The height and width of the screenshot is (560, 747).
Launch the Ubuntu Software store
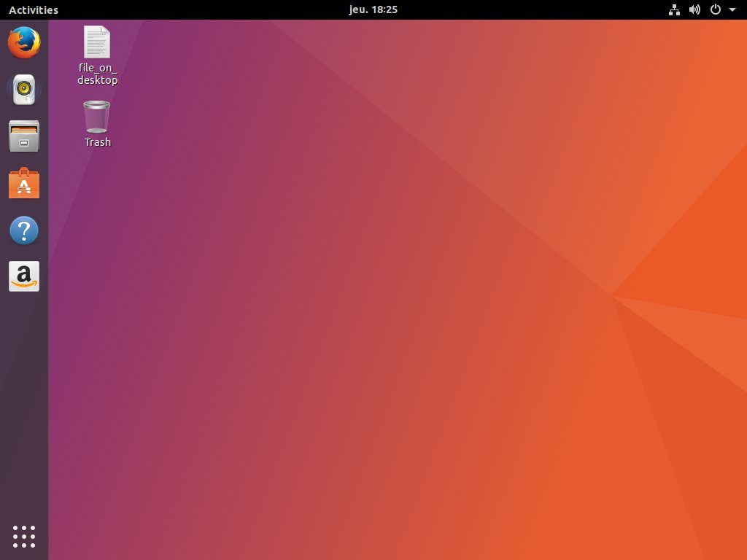[24, 183]
